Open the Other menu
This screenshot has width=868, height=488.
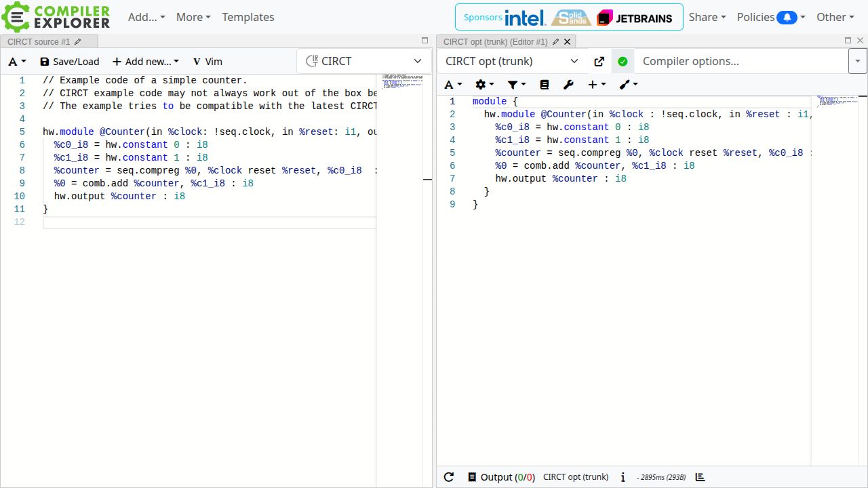[835, 17]
